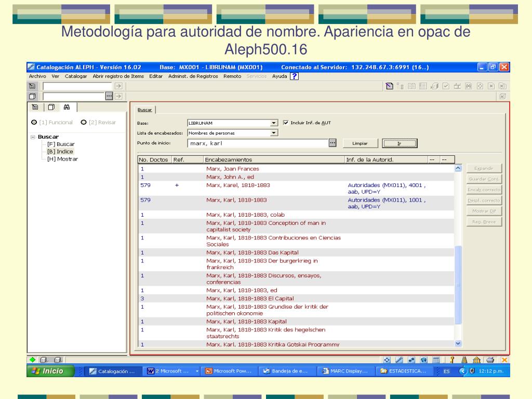Select [H] Mostrar in the tree

click(62, 159)
